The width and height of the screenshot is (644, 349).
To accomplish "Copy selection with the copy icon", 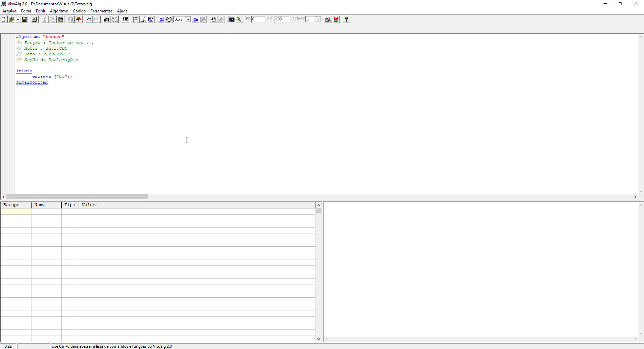I will click(x=52, y=19).
